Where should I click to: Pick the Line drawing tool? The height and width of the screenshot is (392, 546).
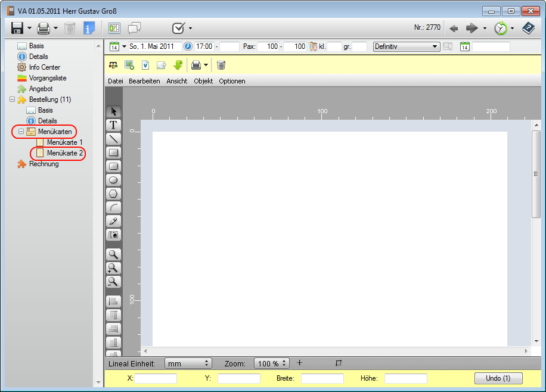click(113, 139)
